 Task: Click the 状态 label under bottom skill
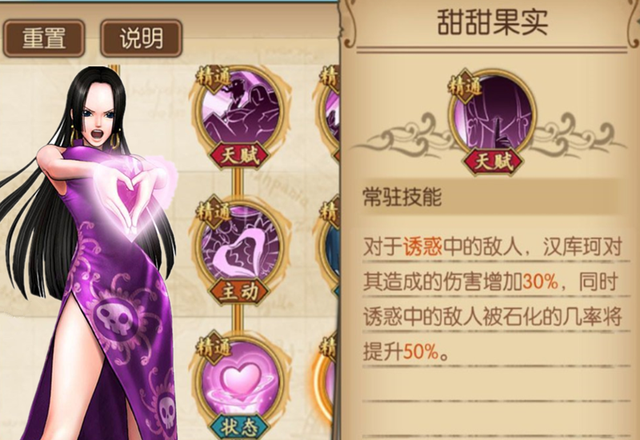[x=239, y=427]
